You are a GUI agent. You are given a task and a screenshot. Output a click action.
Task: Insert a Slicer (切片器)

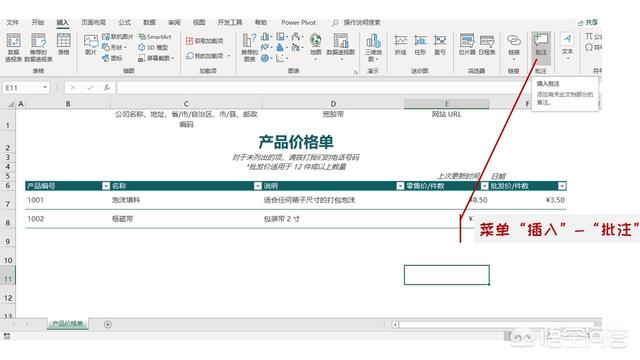(x=467, y=45)
